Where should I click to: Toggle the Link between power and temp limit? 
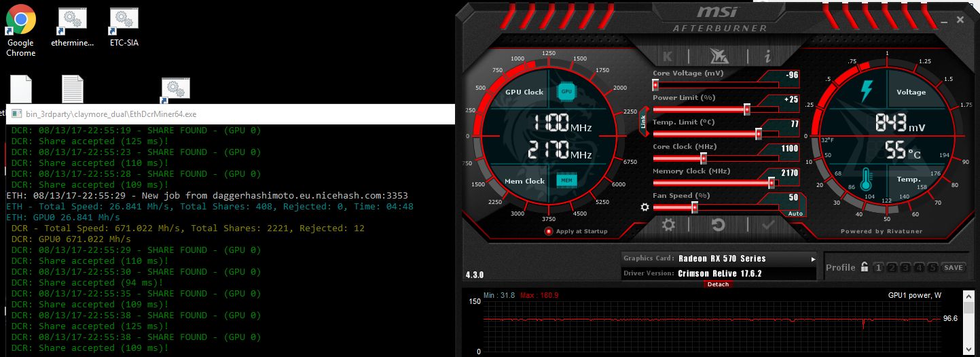pos(643,121)
